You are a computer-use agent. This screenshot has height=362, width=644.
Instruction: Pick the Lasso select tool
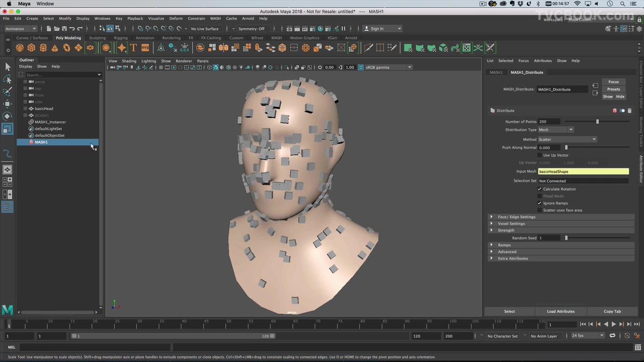(8, 79)
